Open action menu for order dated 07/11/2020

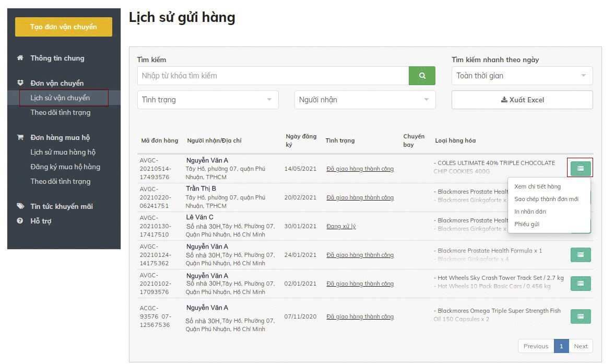(x=580, y=316)
